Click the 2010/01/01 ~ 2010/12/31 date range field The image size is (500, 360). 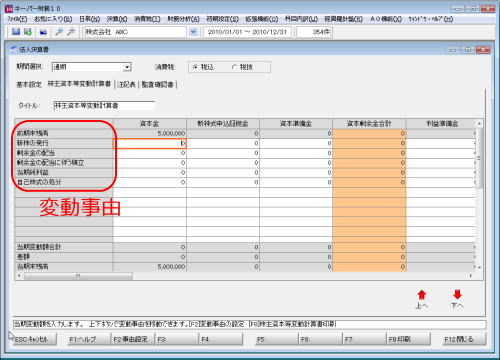(x=247, y=32)
